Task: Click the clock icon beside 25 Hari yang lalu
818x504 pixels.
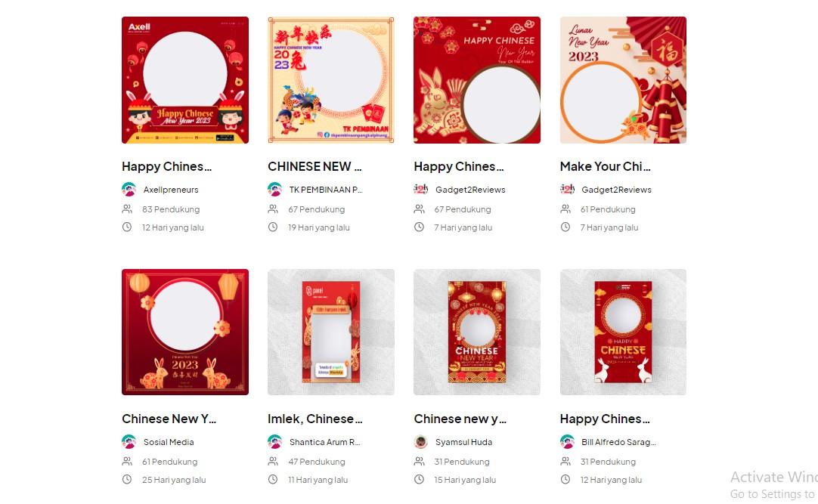Action: (x=127, y=480)
